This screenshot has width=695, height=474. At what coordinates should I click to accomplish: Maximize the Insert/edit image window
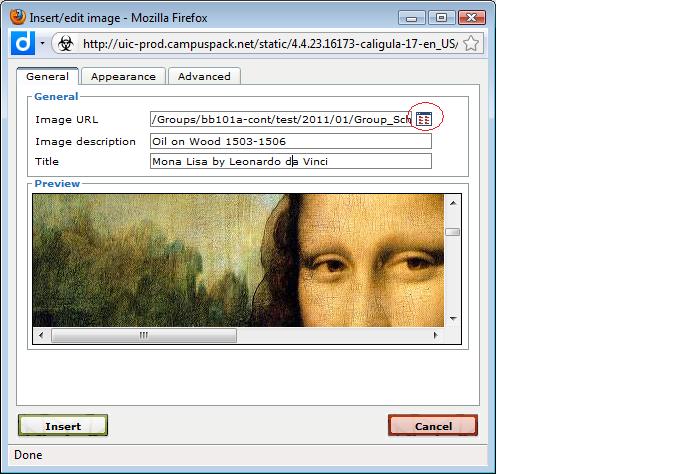point(441,18)
